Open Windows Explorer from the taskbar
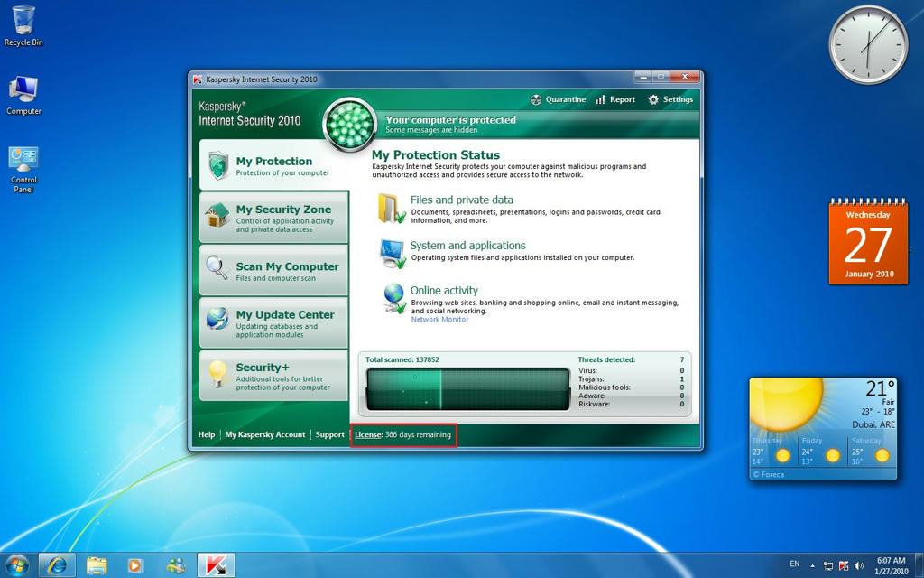This screenshot has width=924, height=578. [x=97, y=565]
